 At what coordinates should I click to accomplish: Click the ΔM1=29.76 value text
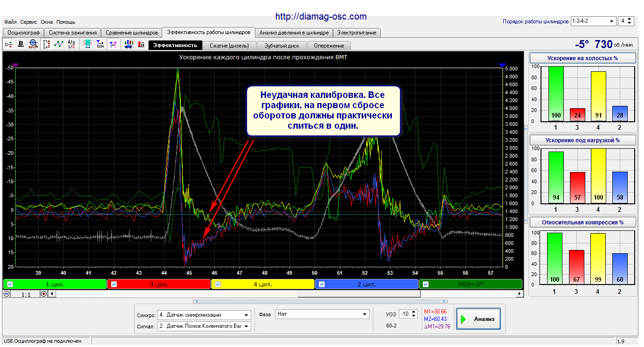[437, 326]
